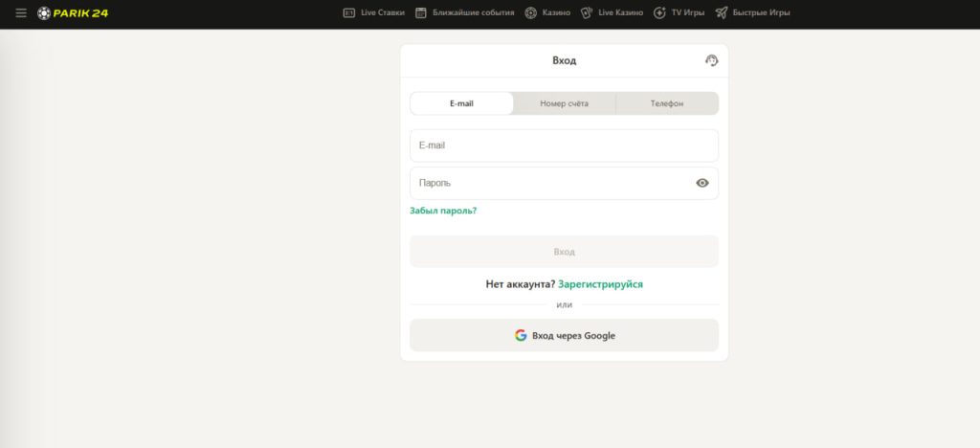Image resolution: width=980 pixels, height=448 pixels.
Task: Select the E-mail login tab
Action: click(x=461, y=103)
